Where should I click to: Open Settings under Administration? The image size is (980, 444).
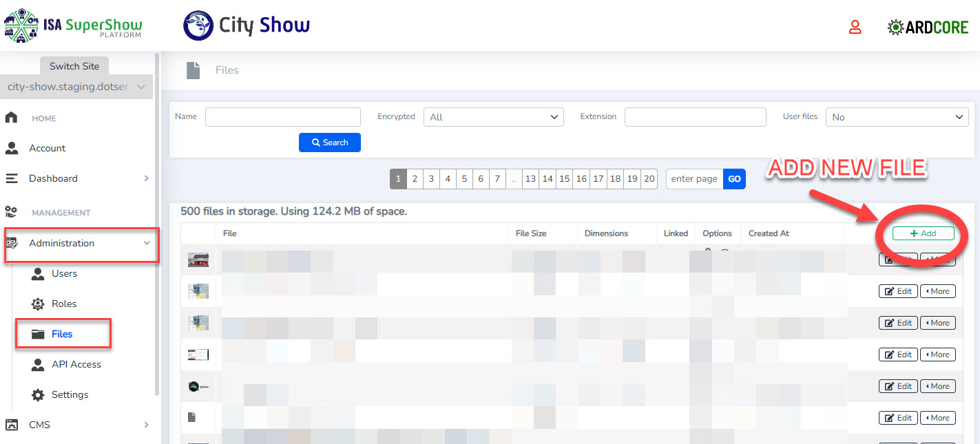(x=70, y=394)
